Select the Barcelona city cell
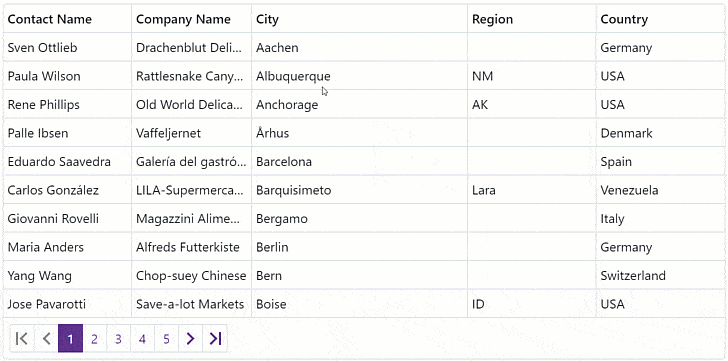 click(x=359, y=161)
